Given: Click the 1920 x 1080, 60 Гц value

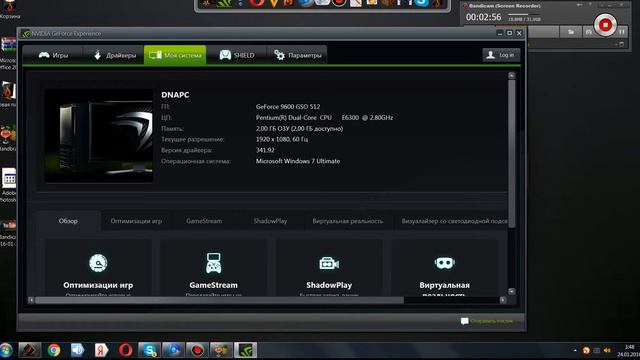Looking at the screenshot, I should tap(282, 139).
